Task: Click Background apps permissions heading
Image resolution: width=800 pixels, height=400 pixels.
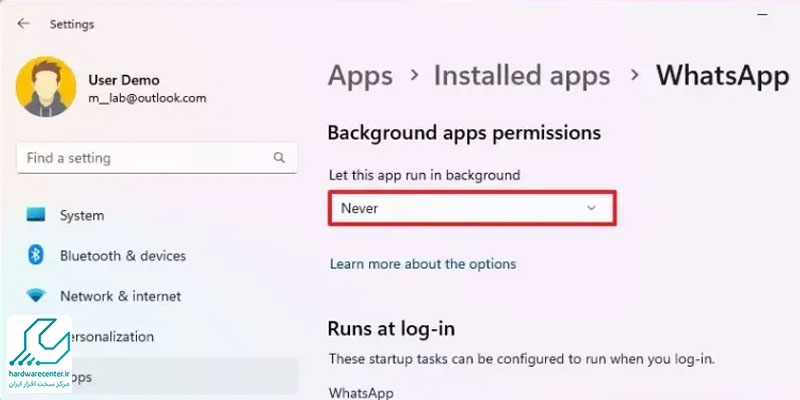Action: point(464,133)
